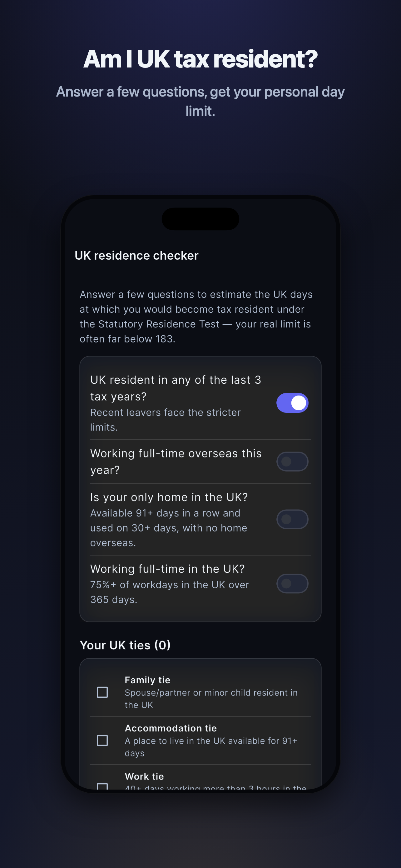This screenshot has height=868, width=401.
Task: Click the Your UK ties (0) heading
Action: click(125, 645)
